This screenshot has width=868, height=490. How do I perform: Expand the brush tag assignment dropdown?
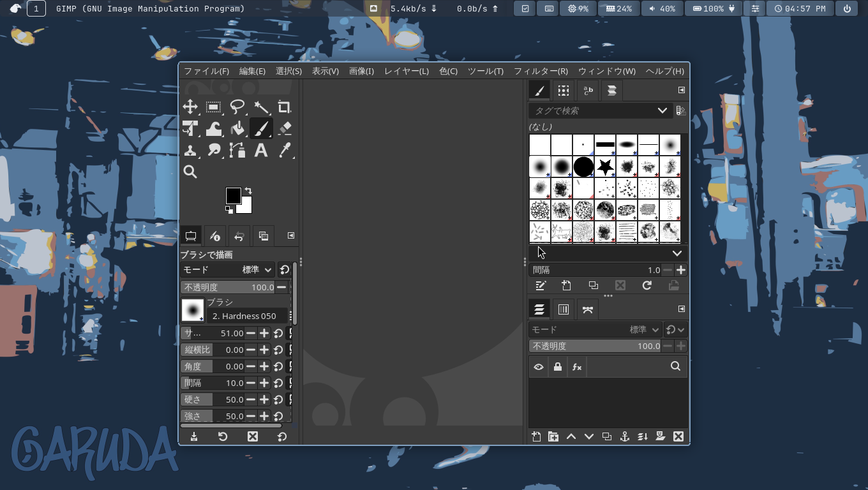point(677,253)
